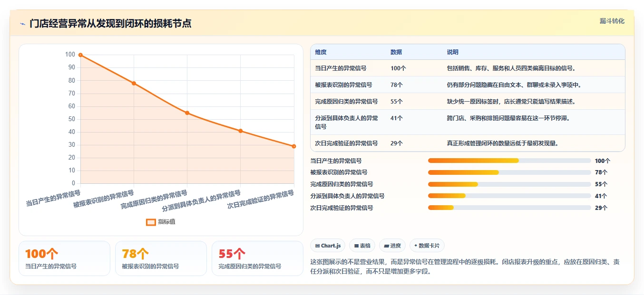Click the progress bar for 次日完成验证的异常信号
Viewport: 644px width, 295px height.
pyautogui.click(x=509, y=208)
